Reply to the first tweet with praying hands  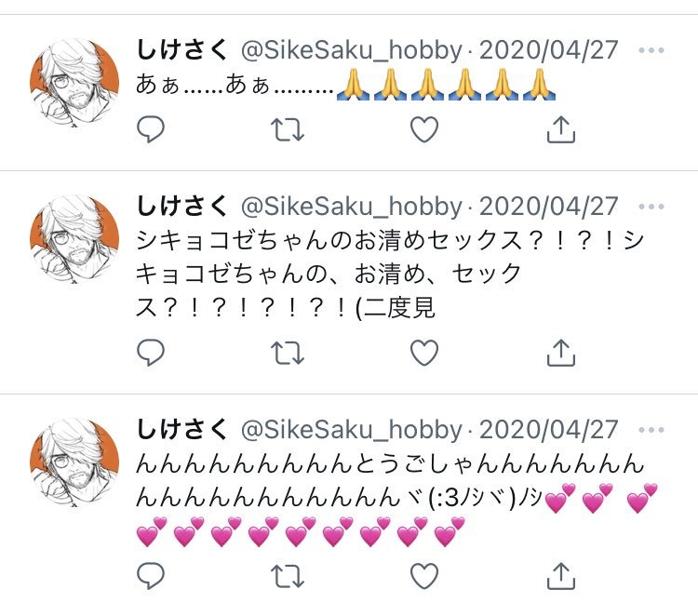coord(151,129)
